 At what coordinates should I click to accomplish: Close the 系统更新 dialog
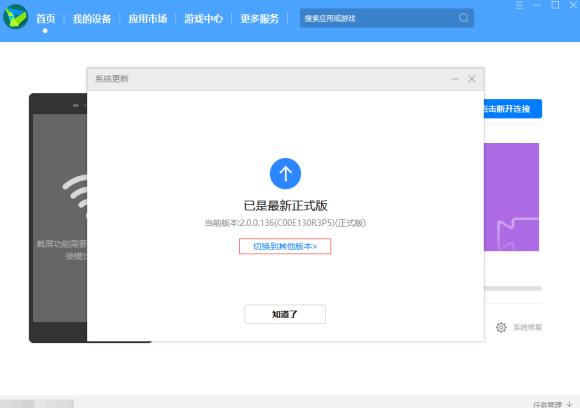tap(472, 79)
